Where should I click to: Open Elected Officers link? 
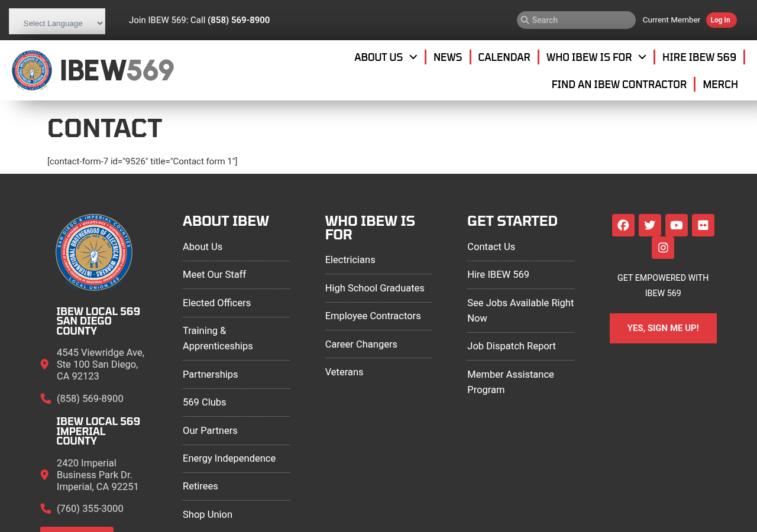217,303
